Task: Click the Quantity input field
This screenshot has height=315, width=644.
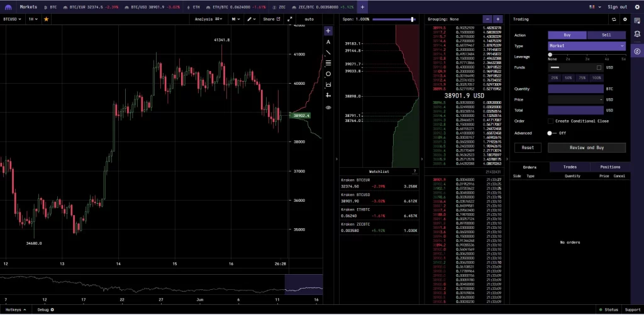Action: click(x=575, y=89)
